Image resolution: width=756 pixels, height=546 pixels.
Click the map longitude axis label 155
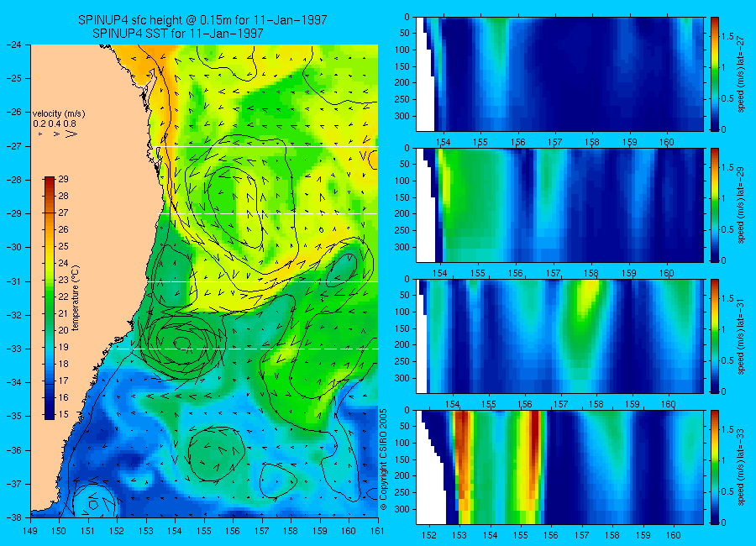tap(204, 531)
